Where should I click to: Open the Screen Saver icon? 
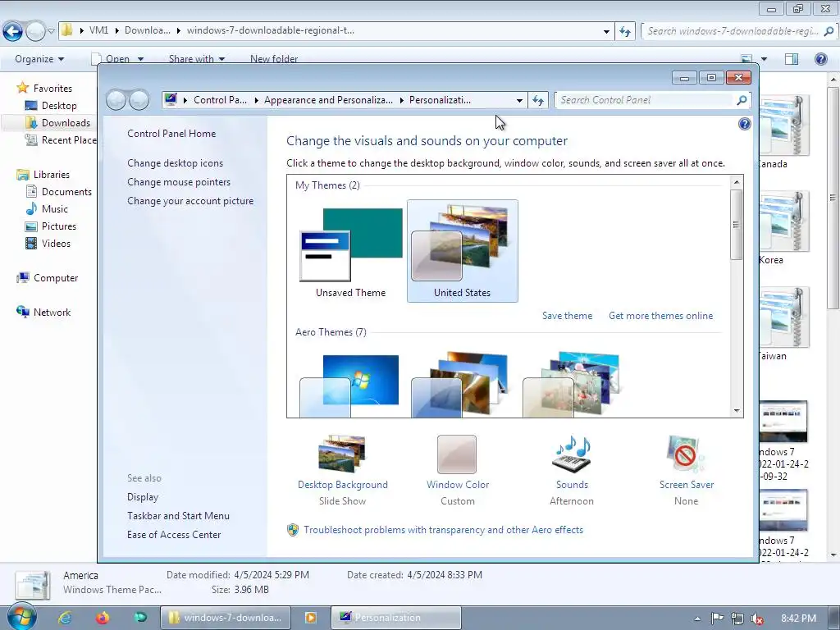tap(686, 454)
